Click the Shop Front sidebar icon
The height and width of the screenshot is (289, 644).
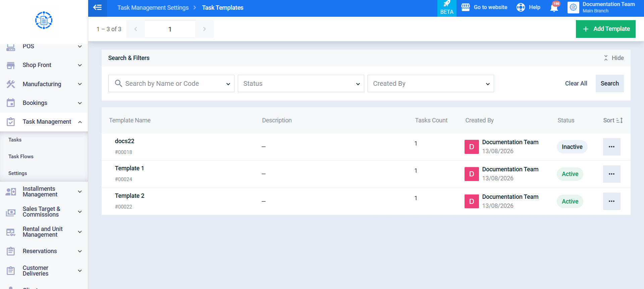click(11, 65)
